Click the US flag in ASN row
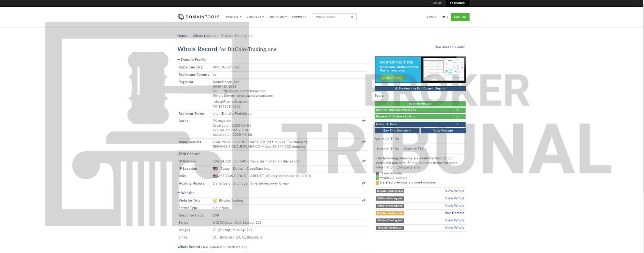The width and height of the screenshot is (644, 253). pyautogui.click(x=215, y=176)
